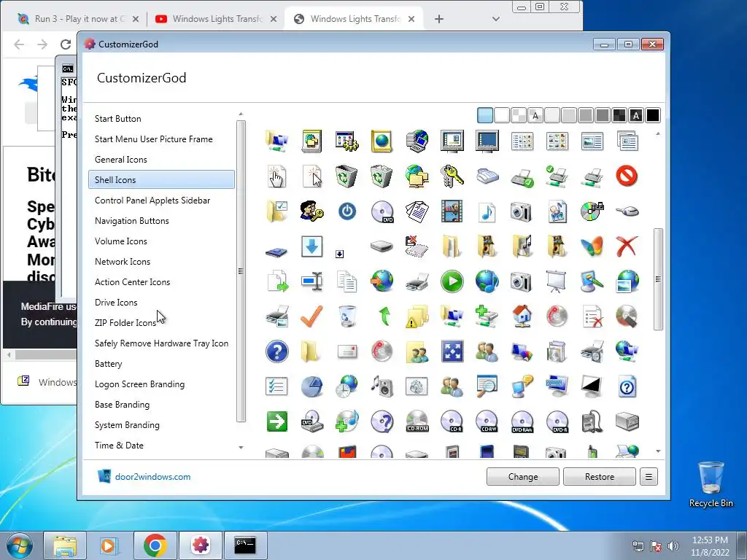The image size is (747, 560).
Task: Click the red X delete icon
Action: pyautogui.click(x=627, y=246)
